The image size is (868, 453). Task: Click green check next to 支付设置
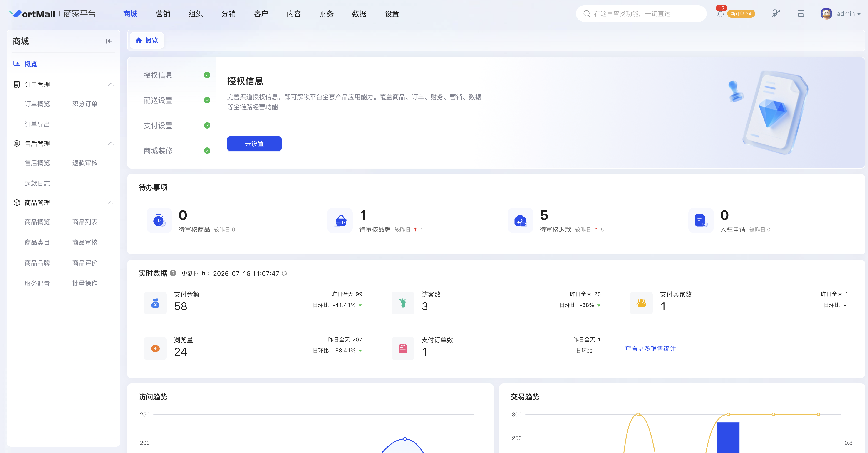[207, 125]
